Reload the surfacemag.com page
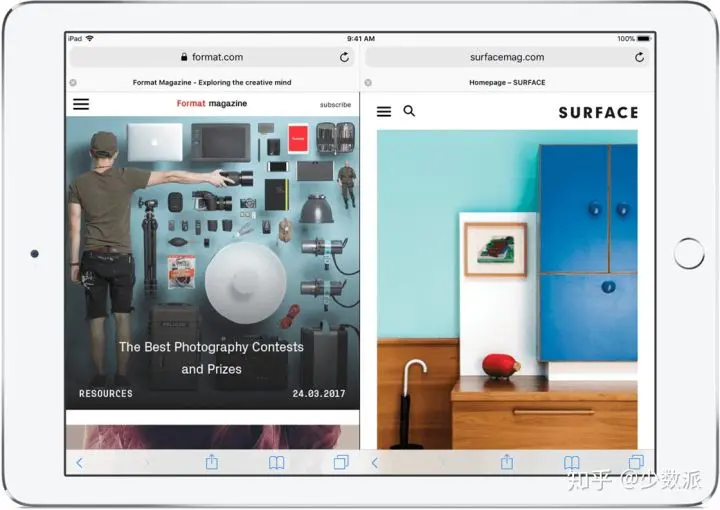Image resolution: width=720 pixels, height=510 pixels. [639, 57]
